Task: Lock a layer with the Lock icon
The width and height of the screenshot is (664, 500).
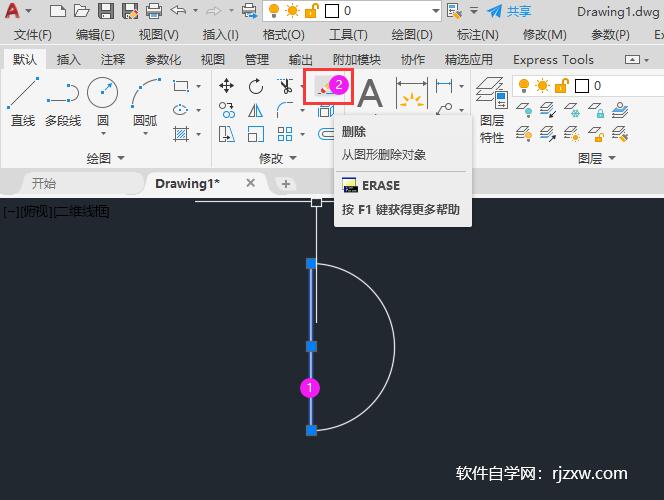Action: pos(596,110)
